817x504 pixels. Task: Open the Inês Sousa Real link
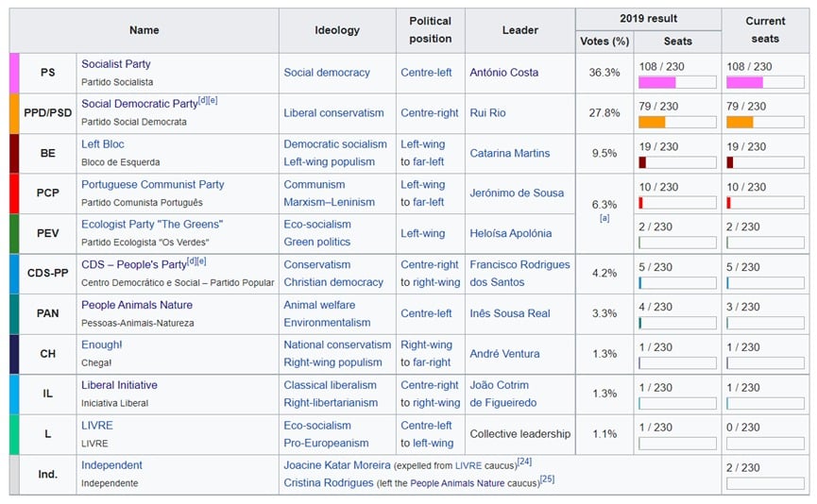pyautogui.click(x=510, y=313)
